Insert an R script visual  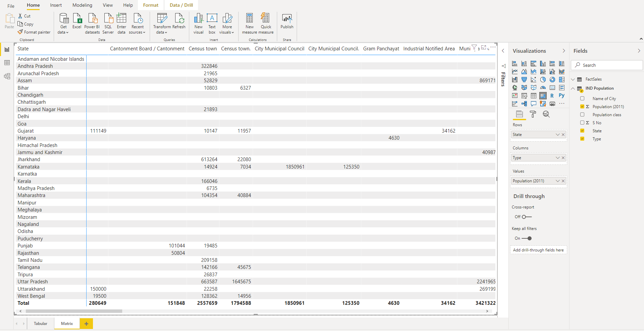pos(552,96)
